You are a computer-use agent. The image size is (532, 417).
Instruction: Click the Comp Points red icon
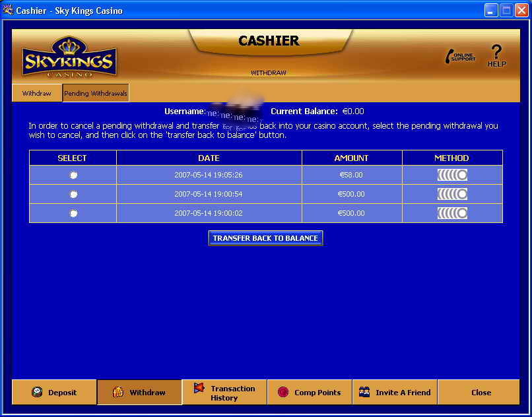click(x=283, y=392)
